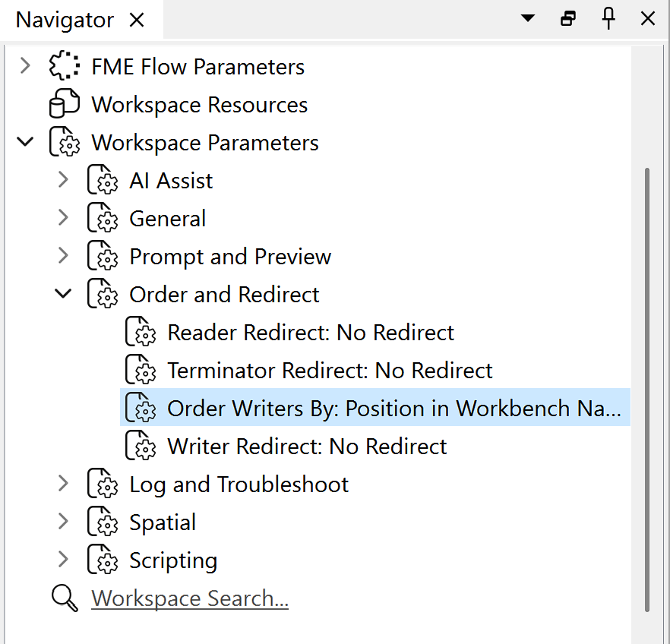Click the Order and Redirect group icon
Viewport: 670px width, 644px height.
[x=103, y=294]
